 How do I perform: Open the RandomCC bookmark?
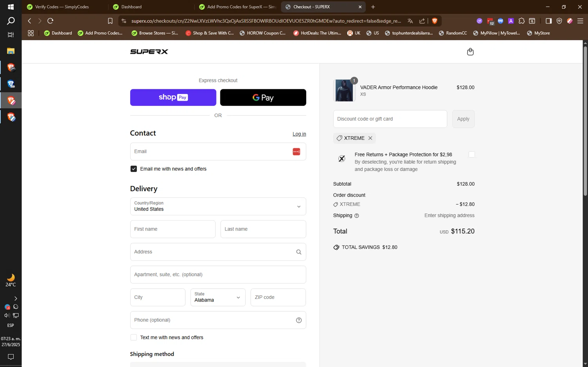click(x=453, y=33)
